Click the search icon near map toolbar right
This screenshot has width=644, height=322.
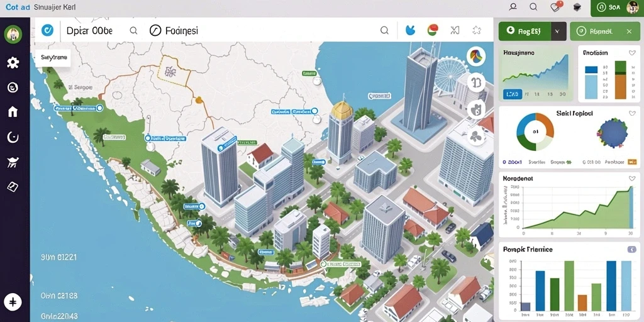point(384,30)
